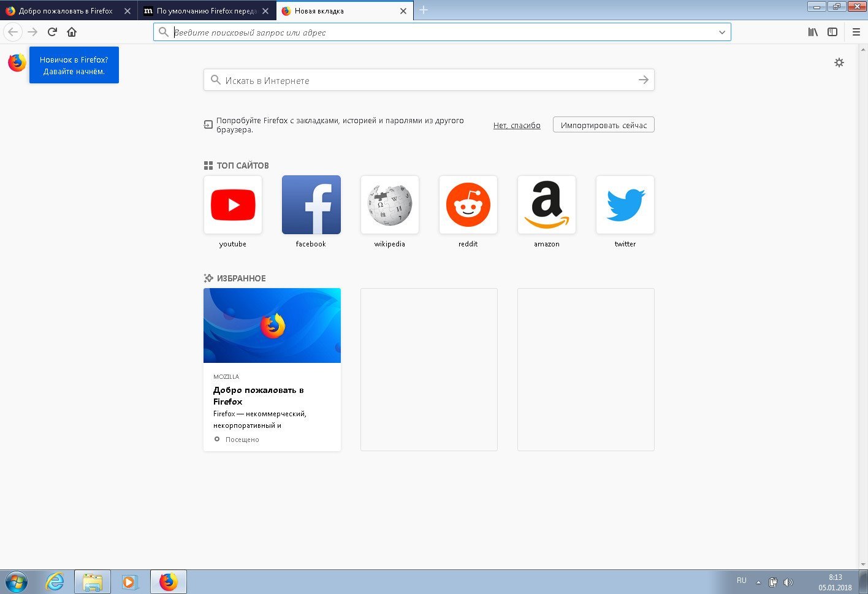Focus the address bar input field
868x594 pixels.
pos(443,32)
